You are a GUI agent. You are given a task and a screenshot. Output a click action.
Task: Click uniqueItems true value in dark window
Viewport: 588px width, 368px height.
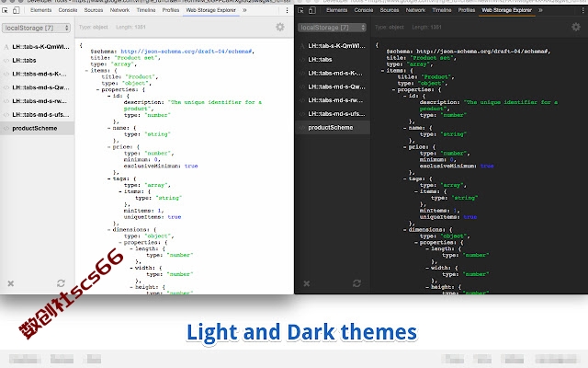[x=470, y=217]
